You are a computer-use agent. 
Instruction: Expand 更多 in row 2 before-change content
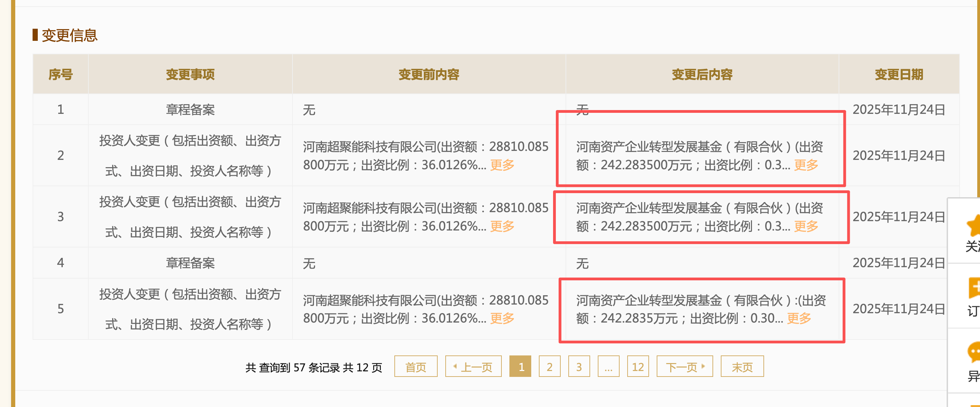click(502, 165)
